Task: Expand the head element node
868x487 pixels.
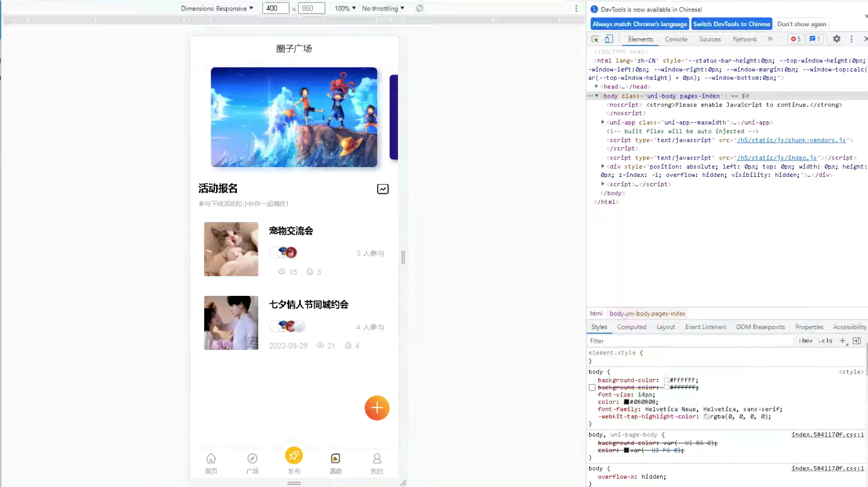Action: 597,86
